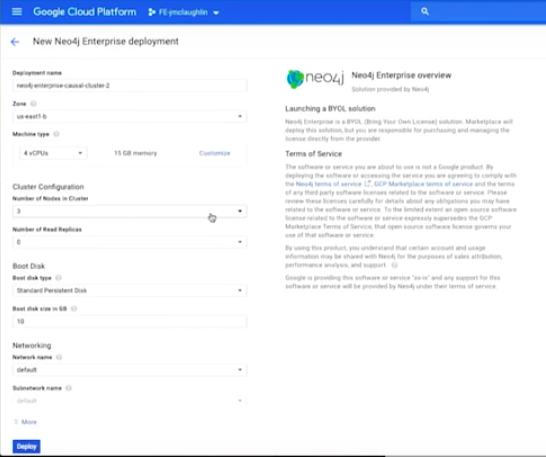Screen dimensions: 546x457
Task: Open the Network name default dropdown
Action: coord(130,370)
